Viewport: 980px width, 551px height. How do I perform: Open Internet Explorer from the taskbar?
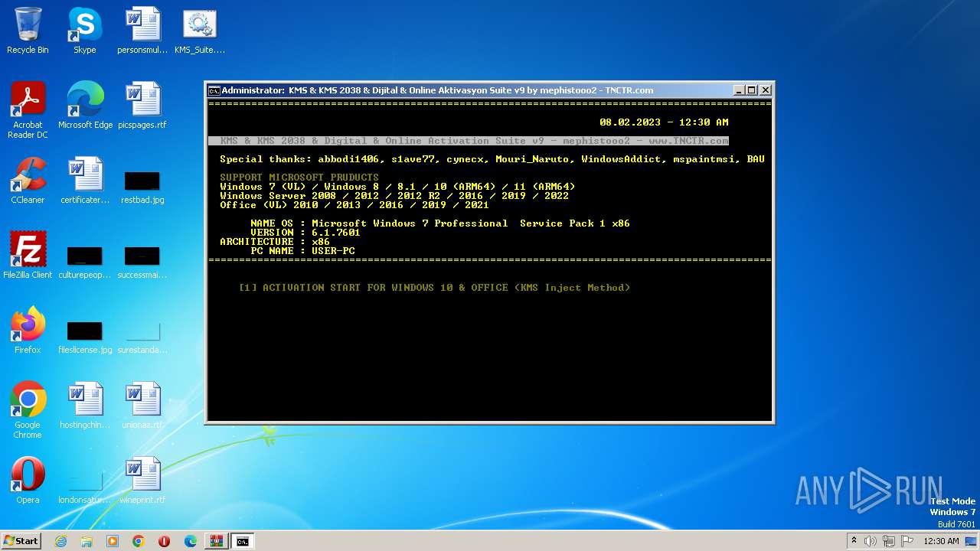[x=60, y=541]
